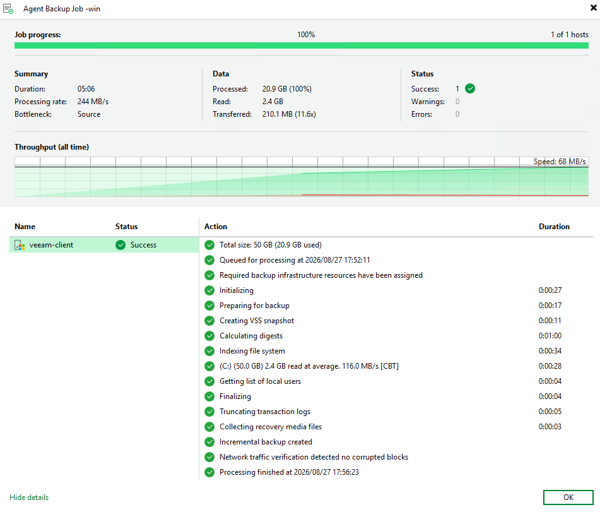Click the Name column header
The width and height of the screenshot is (600, 512).
click(x=25, y=227)
